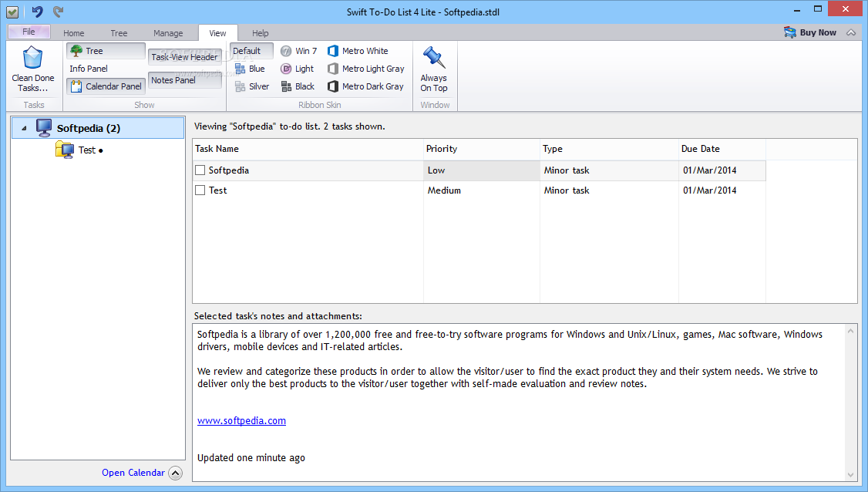Switch to the Manage ribbon tab
The image size is (868, 492).
[x=168, y=33]
